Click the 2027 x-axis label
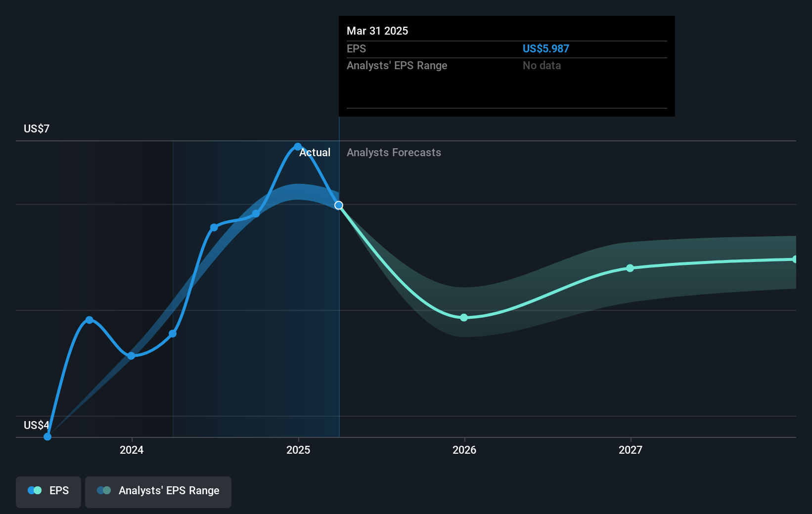The width and height of the screenshot is (812, 514). tap(631, 450)
